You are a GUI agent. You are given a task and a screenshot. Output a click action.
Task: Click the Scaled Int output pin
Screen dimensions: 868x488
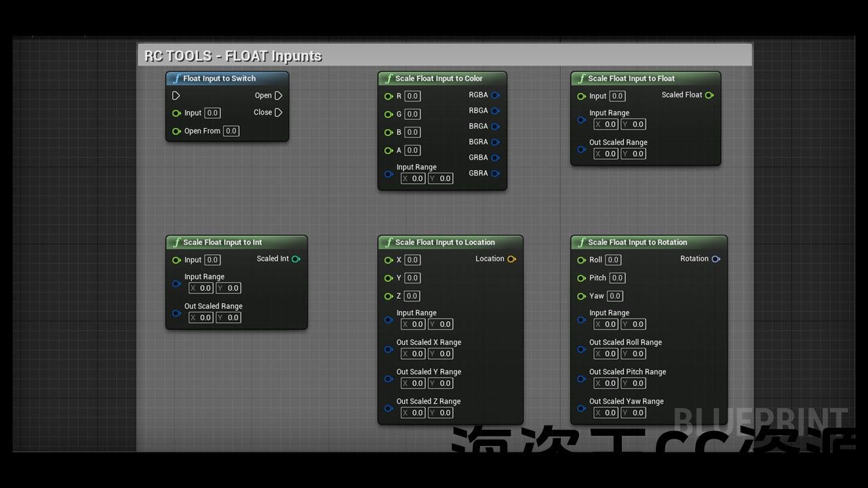coord(296,259)
